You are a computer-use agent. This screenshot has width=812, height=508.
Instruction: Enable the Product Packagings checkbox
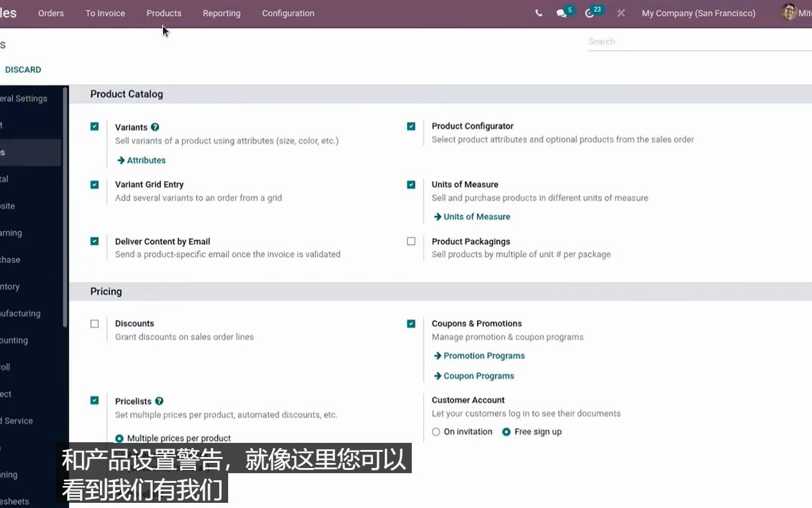(411, 241)
